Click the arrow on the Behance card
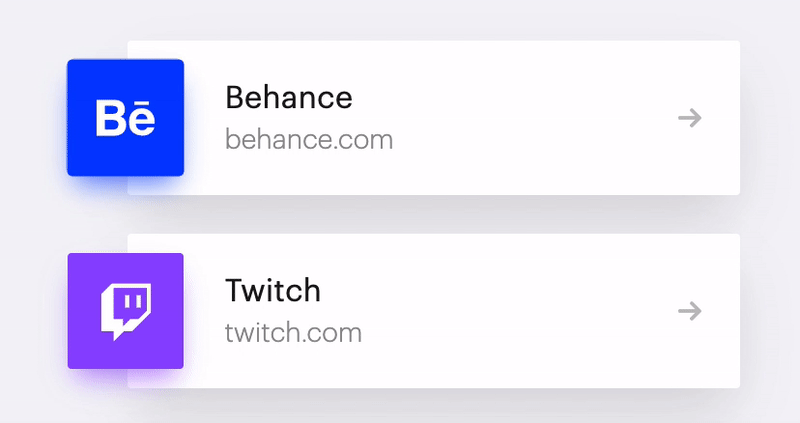 click(x=690, y=118)
